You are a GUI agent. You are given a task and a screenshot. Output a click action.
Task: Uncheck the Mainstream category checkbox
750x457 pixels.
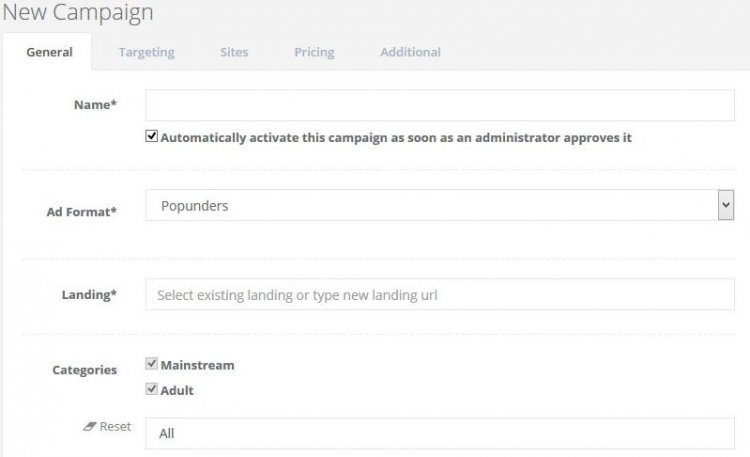click(x=152, y=365)
